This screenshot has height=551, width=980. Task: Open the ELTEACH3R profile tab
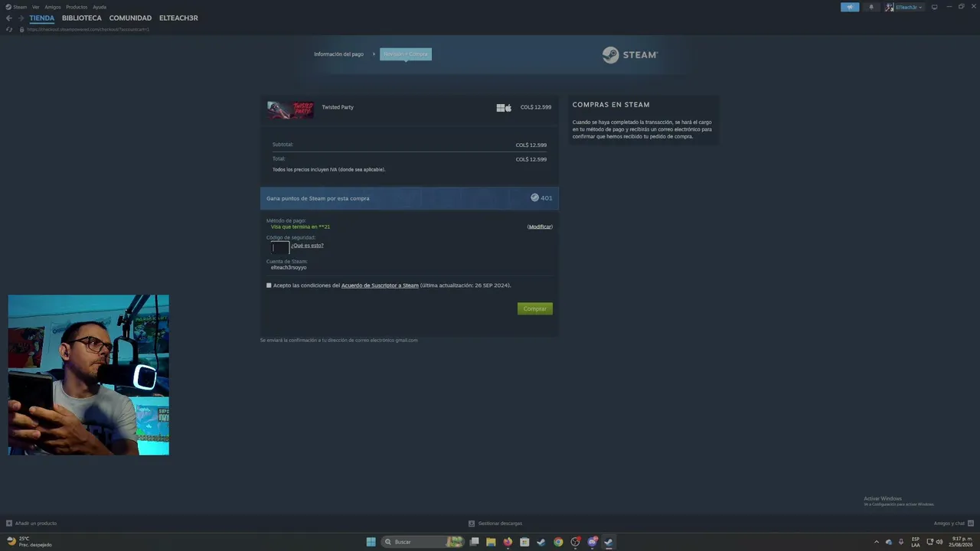coord(178,18)
